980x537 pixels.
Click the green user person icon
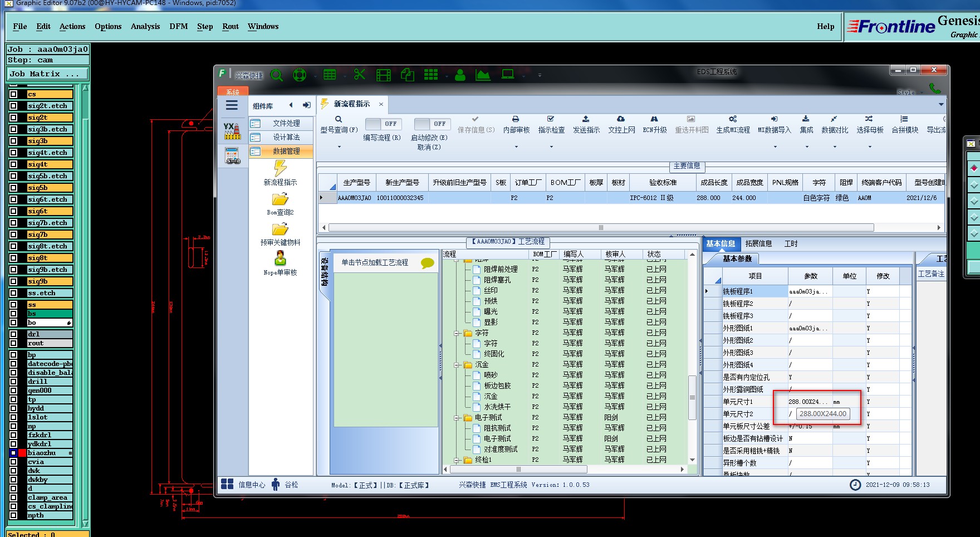tap(460, 75)
